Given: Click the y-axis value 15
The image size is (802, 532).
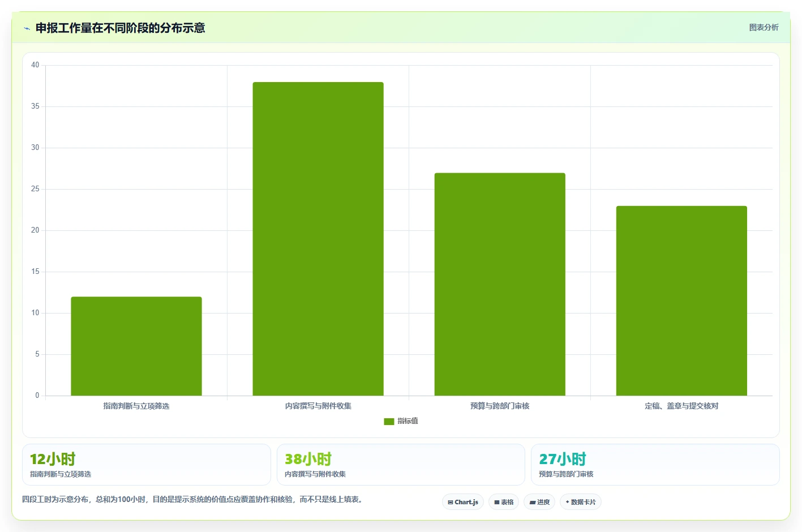Looking at the screenshot, I should (35, 272).
